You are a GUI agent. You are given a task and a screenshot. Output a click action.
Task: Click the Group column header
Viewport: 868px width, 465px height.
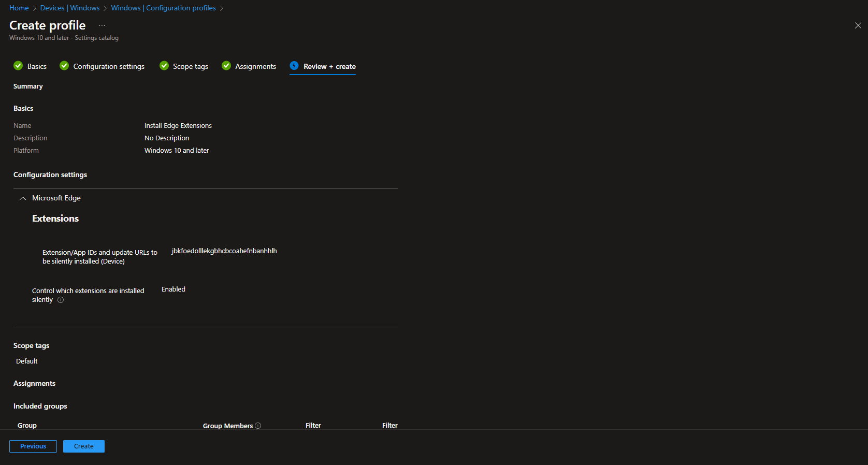tap(27, 426)
